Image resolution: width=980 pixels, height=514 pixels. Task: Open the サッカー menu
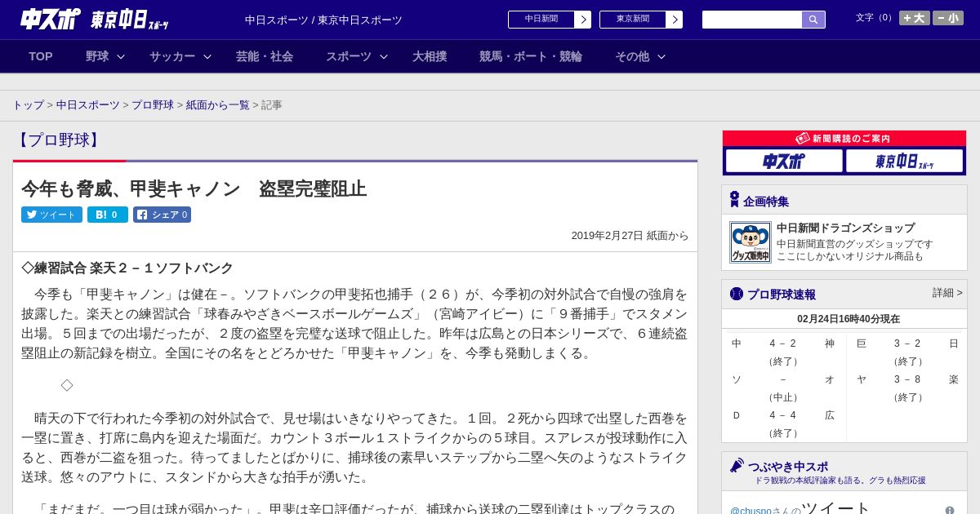tap(172, 56)
